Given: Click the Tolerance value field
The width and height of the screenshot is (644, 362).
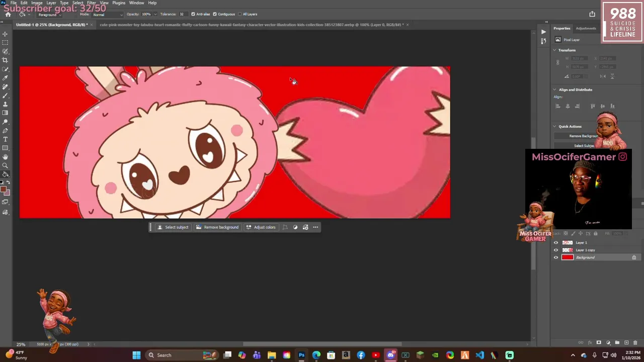Looking at the screenshot, I should click(x=183, y=14).
